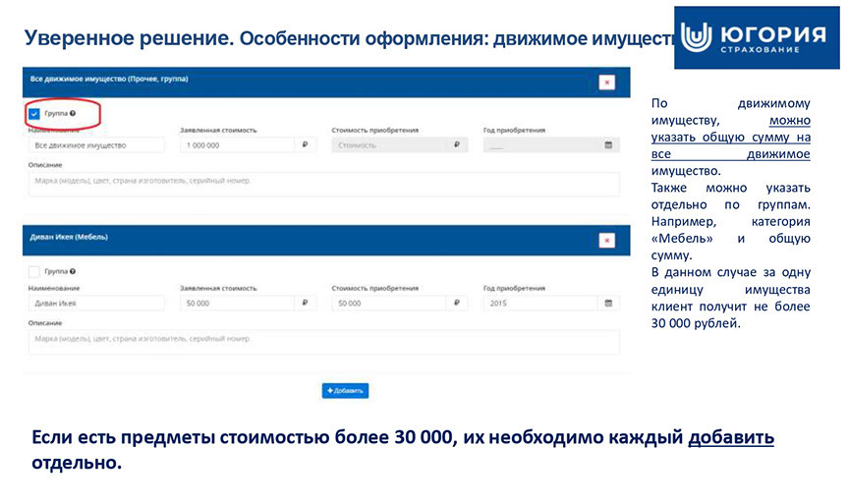The height and width of the screenshot is (504, 849).
Task: Select Год приобретения field showing 2015
Action: pos(540,304)
